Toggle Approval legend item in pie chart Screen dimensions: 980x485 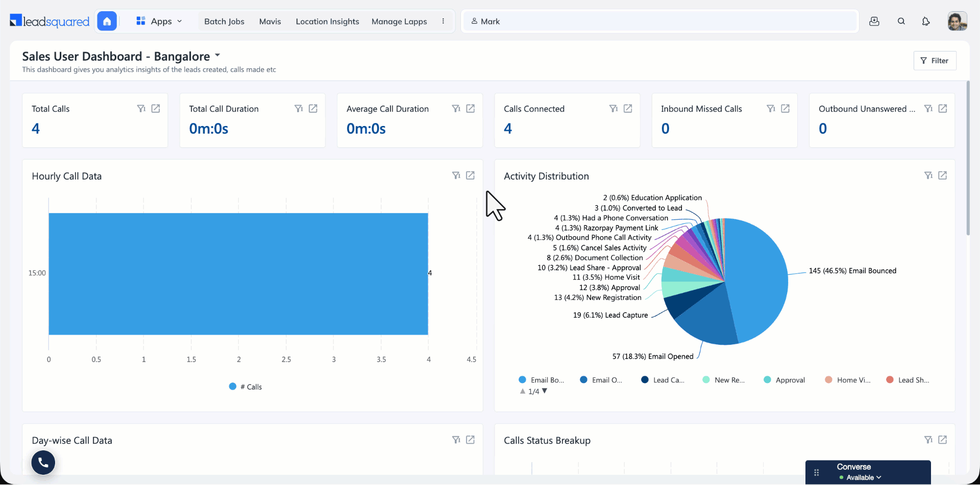point(785,380)
